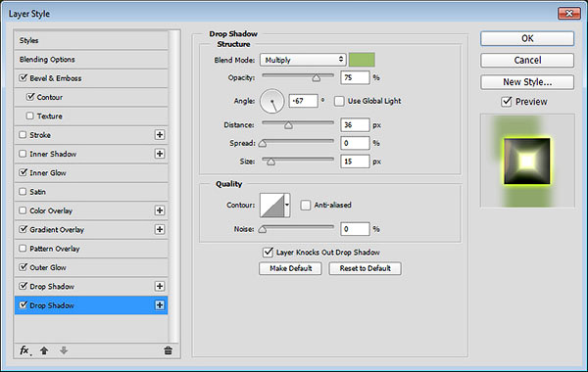Click the Opacity slider handle

tap(317, 78)
